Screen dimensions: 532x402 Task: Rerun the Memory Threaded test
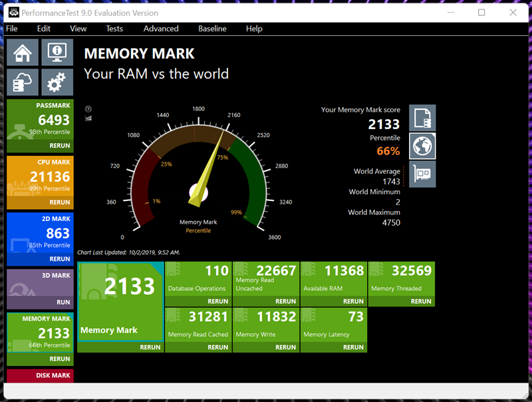tap(421, 301)
